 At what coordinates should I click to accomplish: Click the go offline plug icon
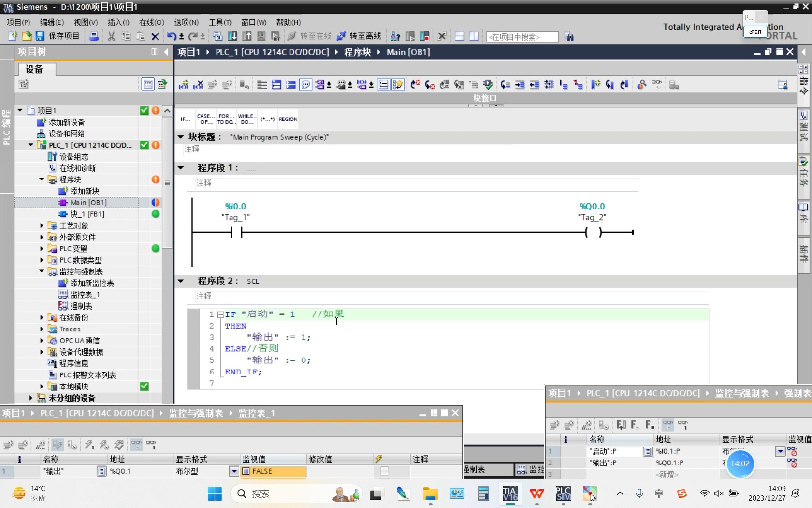coord(341,36)
